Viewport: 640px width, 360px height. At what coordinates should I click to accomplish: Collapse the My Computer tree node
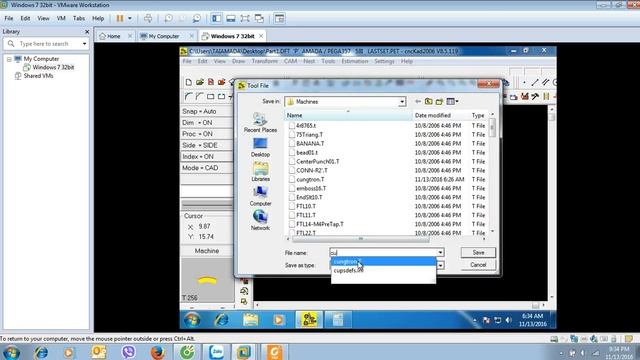[9, 59]
